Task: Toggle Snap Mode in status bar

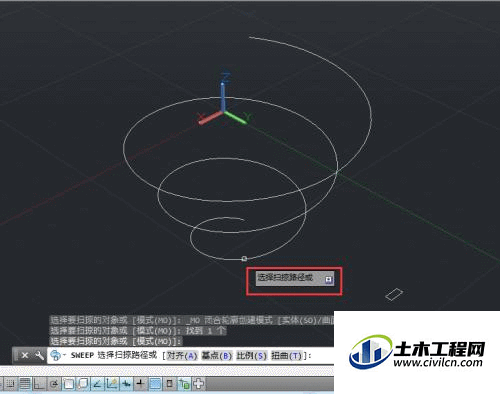Action: click(x=10, y=384)
